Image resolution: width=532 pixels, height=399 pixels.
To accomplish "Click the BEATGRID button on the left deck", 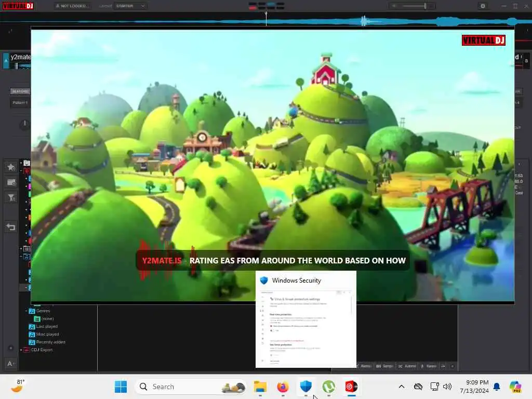I will click(20, 91).
